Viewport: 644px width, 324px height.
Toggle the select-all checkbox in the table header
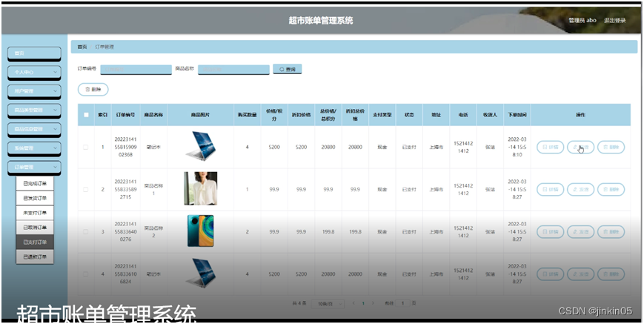86,115
